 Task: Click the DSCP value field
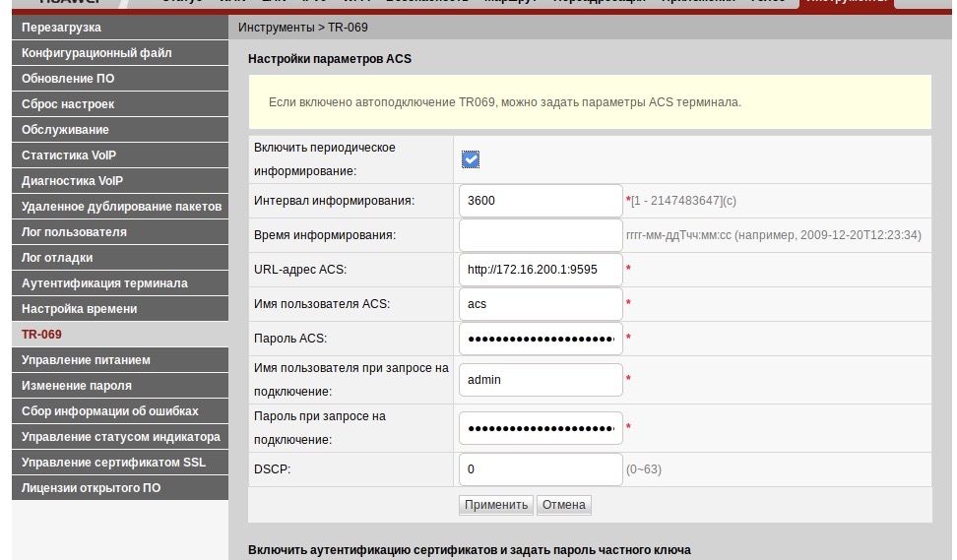[541, 469]
